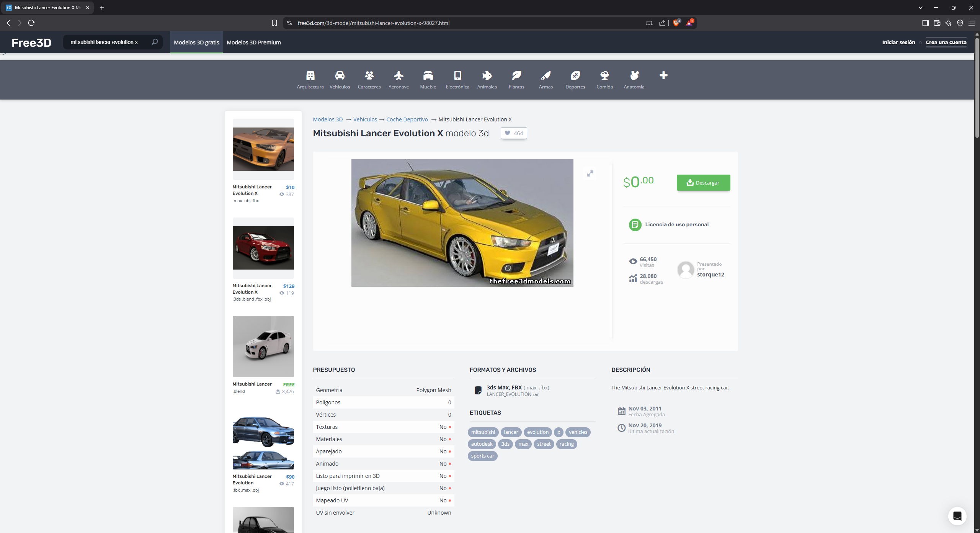Reload the page in the browser
980x533 pixels.
click(x=31, y=23)
